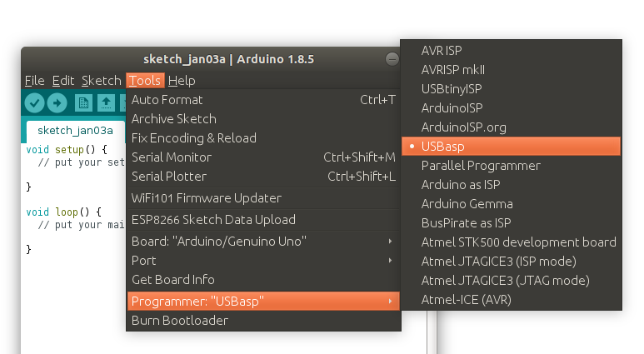Select Arduino as ISP programmer
Viewport: 644px width, 354px height.
511,185
